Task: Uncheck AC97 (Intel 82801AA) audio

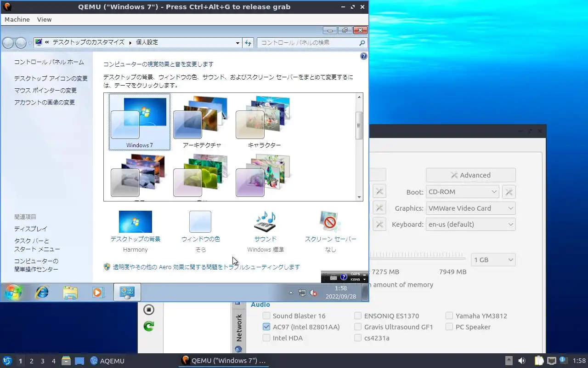Action: (x=266, y=327)
